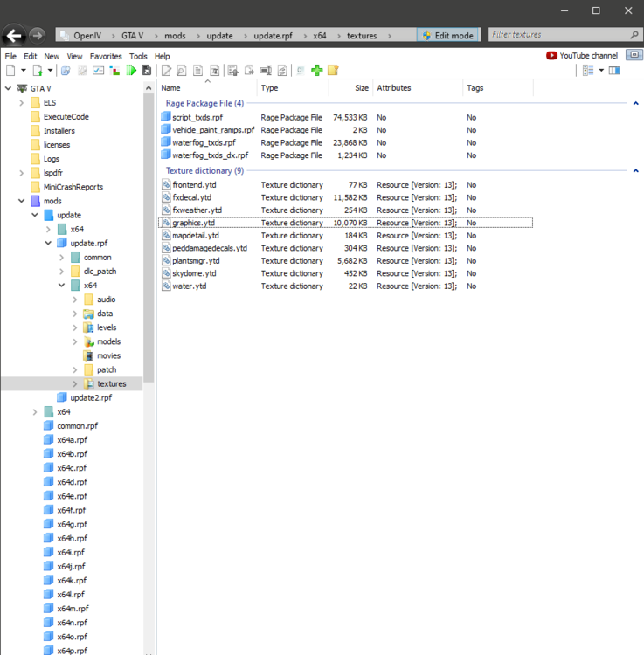Open the View menu
The width and height of the screenshot is (644, 655).
[75, 56]
